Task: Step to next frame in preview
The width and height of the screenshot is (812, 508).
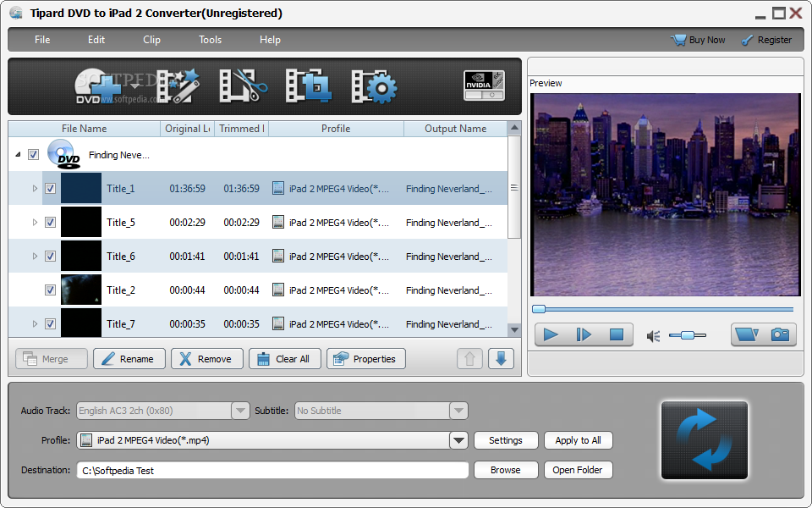Action: click(x=584, y=335)
